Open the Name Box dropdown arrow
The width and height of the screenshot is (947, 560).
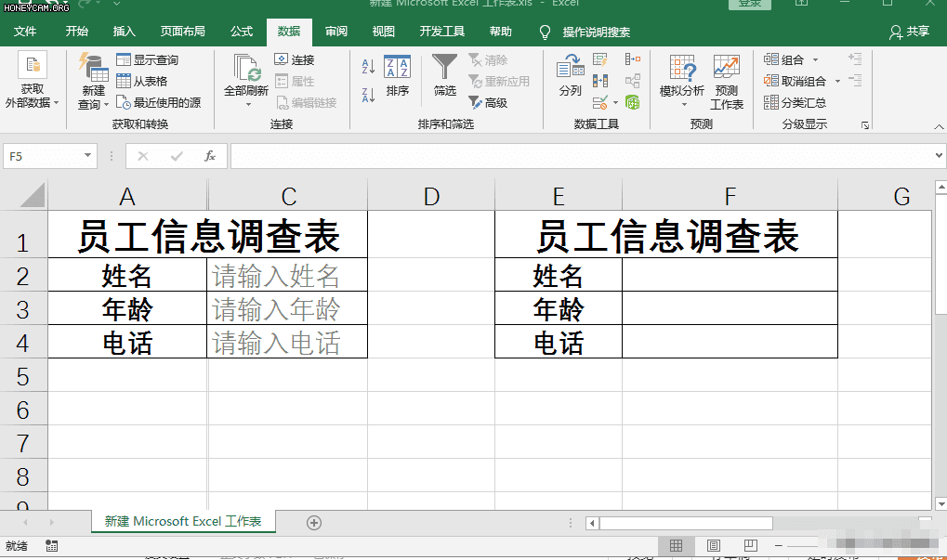[89, 156]
